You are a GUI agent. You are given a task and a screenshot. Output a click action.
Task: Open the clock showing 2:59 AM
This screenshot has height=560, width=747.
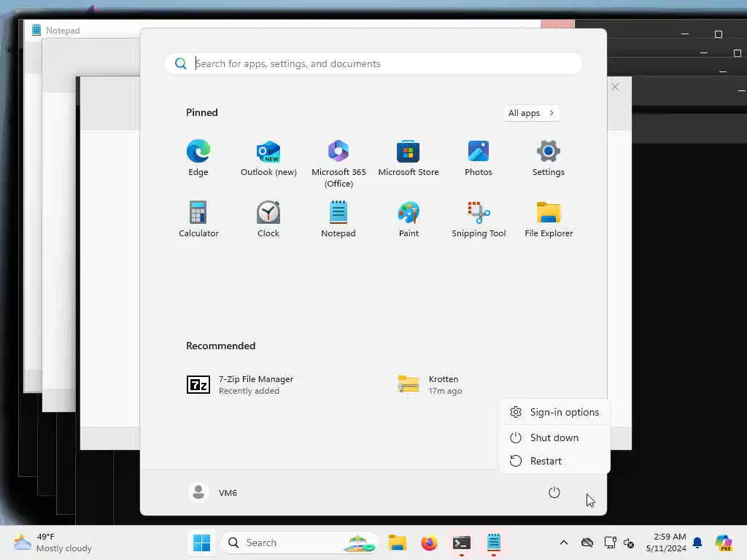click(x=666, y=542)
